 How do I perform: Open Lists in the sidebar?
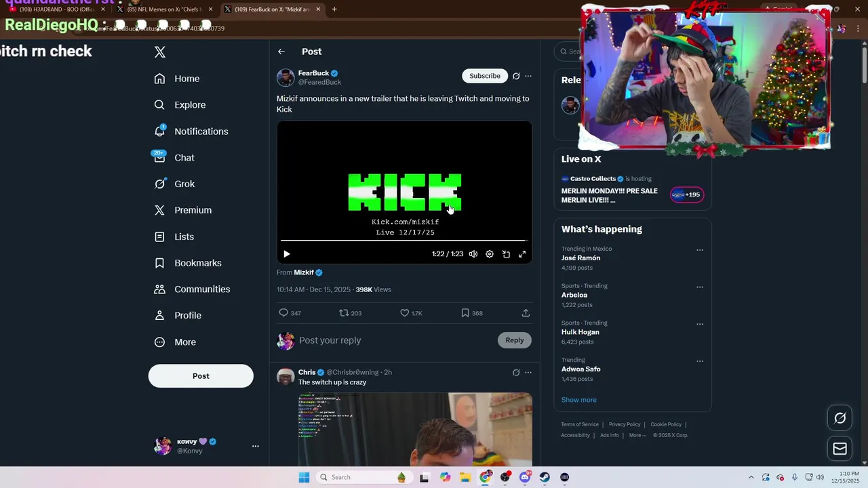coord(174,237)
